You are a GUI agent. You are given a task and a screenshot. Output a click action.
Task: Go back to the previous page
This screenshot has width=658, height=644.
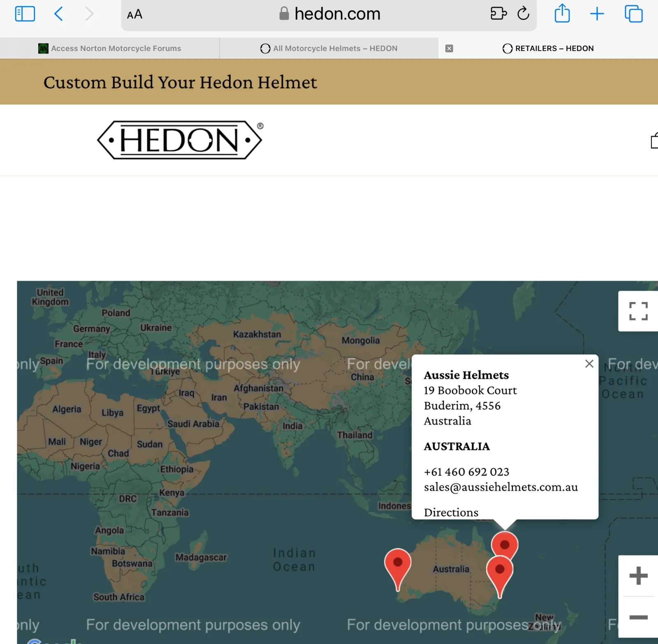[x=59, y=14]
